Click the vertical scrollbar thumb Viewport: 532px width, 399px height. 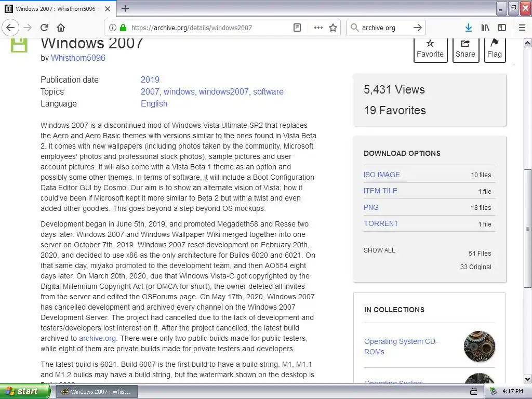(x=528, y=229)
